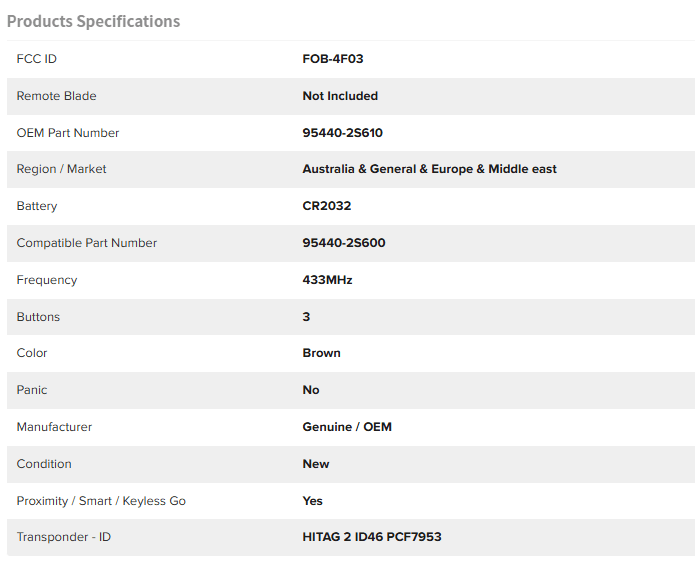Image resolution: width=695 pixels, height=565 pixels.
Task: Select the CR2032 battery value
Action: [327, 206]
